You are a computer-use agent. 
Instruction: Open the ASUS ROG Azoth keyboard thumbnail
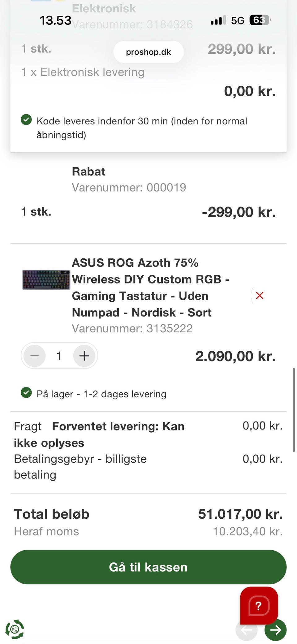(46, 280)
